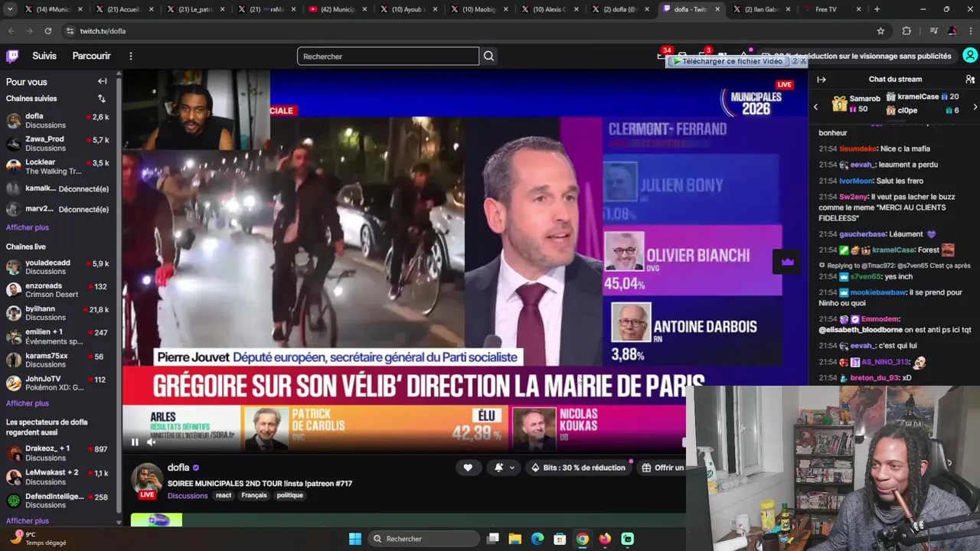This screenshot has width=980, height=551.
Task: Open the Drakeoz_ + 1 channel
Action: [58, 453]
